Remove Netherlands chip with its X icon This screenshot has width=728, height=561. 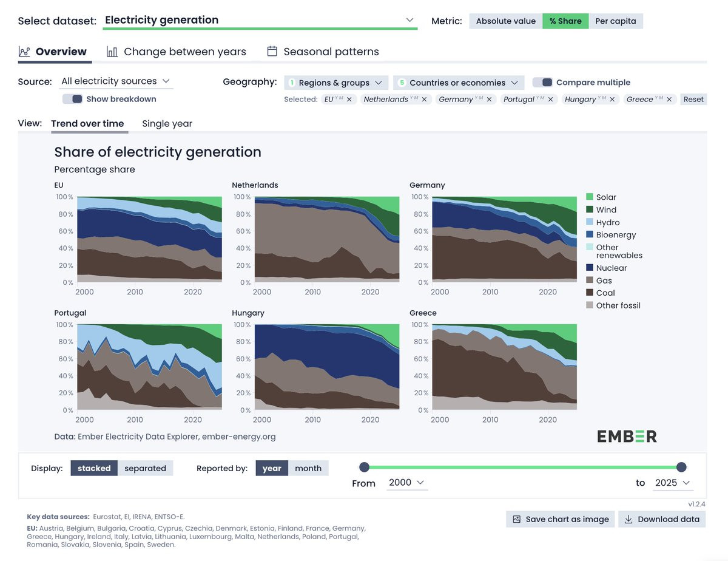pyautogui.click(x=424, y=100)
